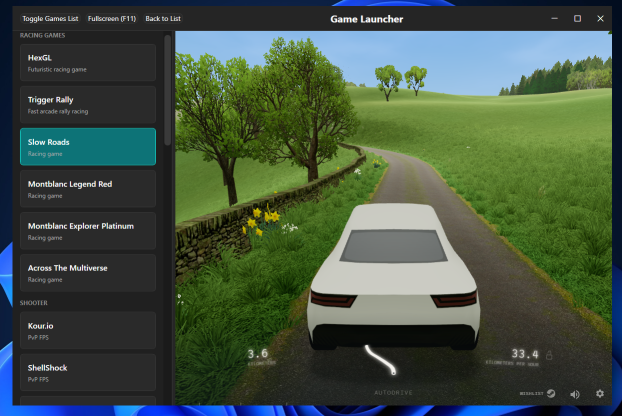Image resolution: width=622 pixels, height=416 pixels.
Task: Click the white car in game view
Action: click(x=393, y=278)
